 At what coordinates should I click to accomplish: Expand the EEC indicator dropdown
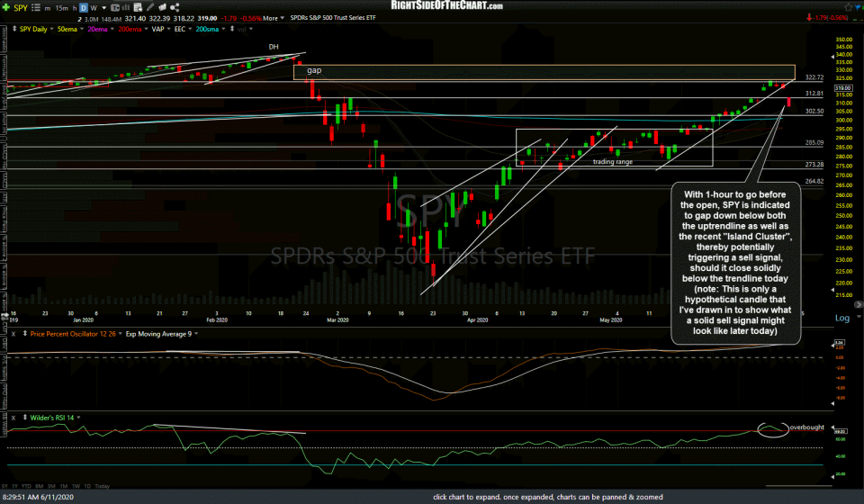point(190,29)
